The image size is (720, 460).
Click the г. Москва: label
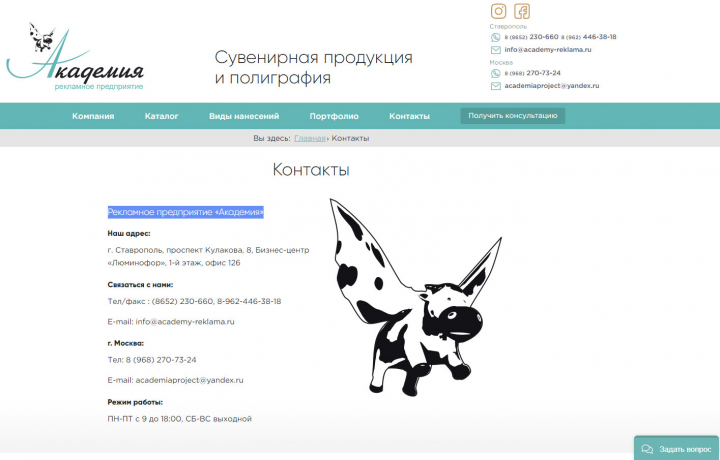[x=125, y=343]
